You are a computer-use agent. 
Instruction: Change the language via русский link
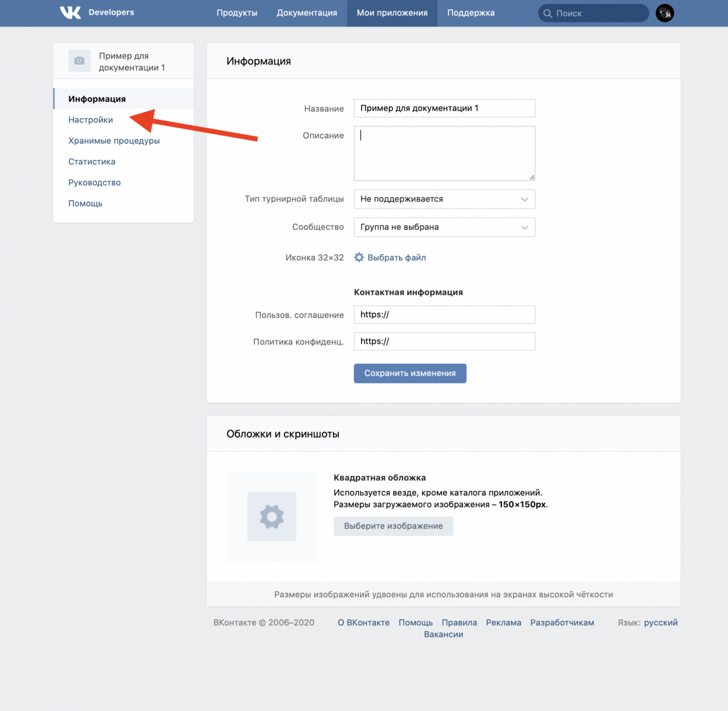tap(661, 623)
